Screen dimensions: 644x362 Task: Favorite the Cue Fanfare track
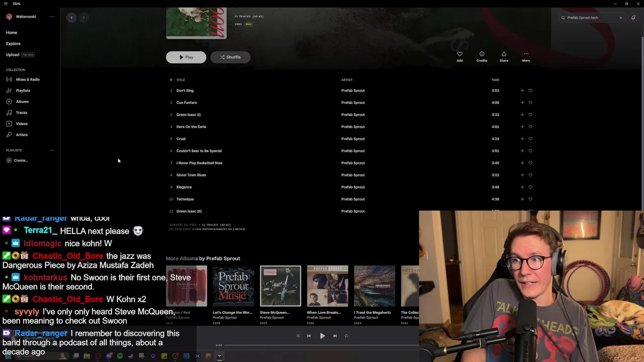pyautogui.click(x=530, y=103)
